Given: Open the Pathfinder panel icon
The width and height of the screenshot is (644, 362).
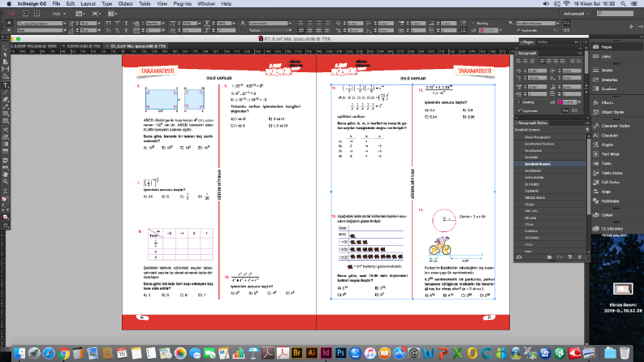Looking at the screenshot, I should tap(595, 201).
